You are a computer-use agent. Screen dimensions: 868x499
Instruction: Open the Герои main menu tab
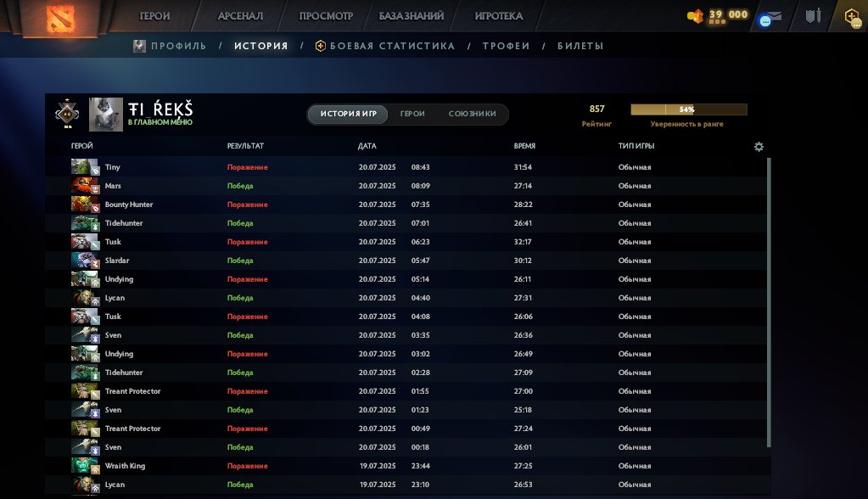[x=154, y=16]
